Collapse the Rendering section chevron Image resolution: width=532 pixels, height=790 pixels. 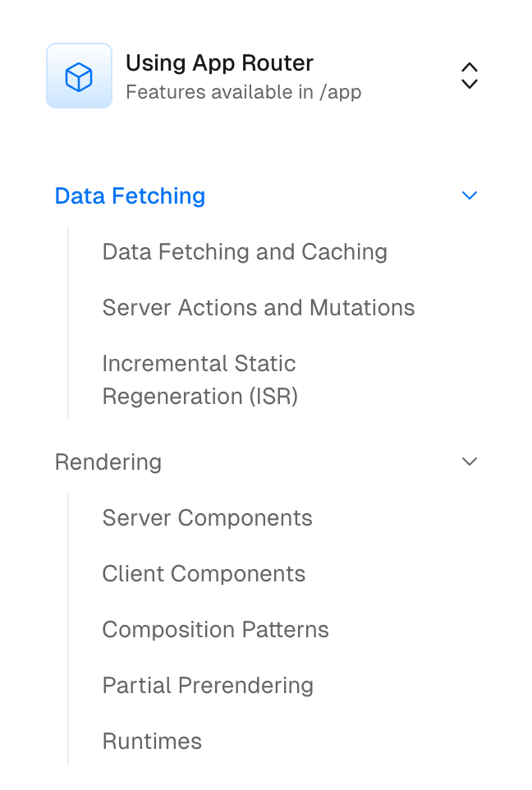(x=470, y=462)
